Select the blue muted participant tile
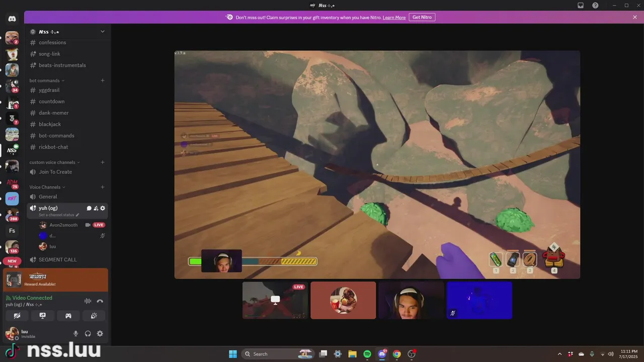 tap(479, 300)
